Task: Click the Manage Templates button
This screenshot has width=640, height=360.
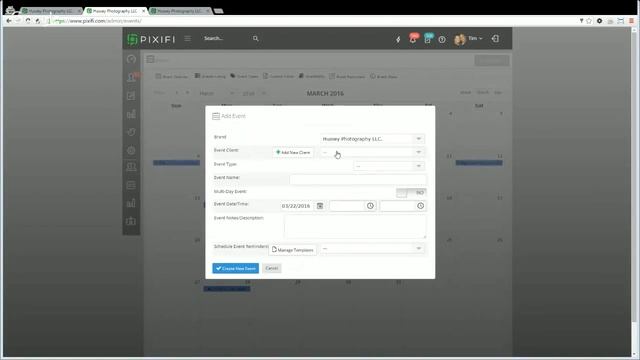Action: (x=293, y=250)
